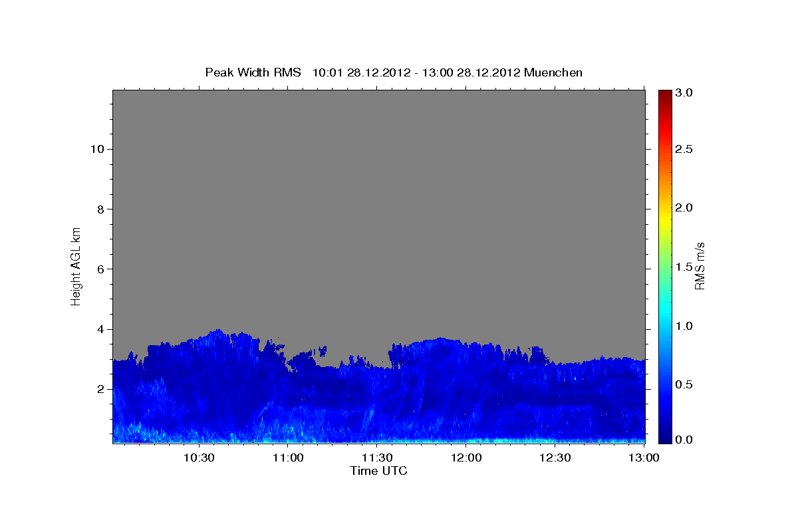Click the colorbar value 1.5
The image size is (798, 532).
(x=684, y=267)
